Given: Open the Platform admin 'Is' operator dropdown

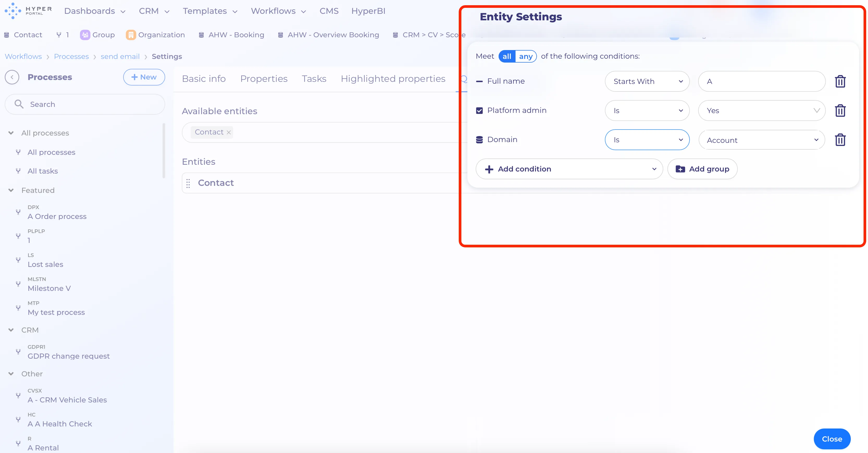Looking at the screenshot, I should pyautogui.click(x=647, y=111).
